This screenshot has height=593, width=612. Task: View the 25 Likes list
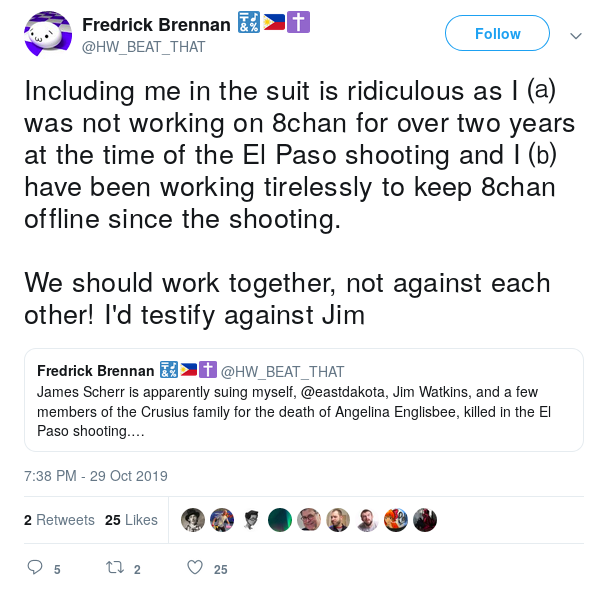click(x=131, y=520)
